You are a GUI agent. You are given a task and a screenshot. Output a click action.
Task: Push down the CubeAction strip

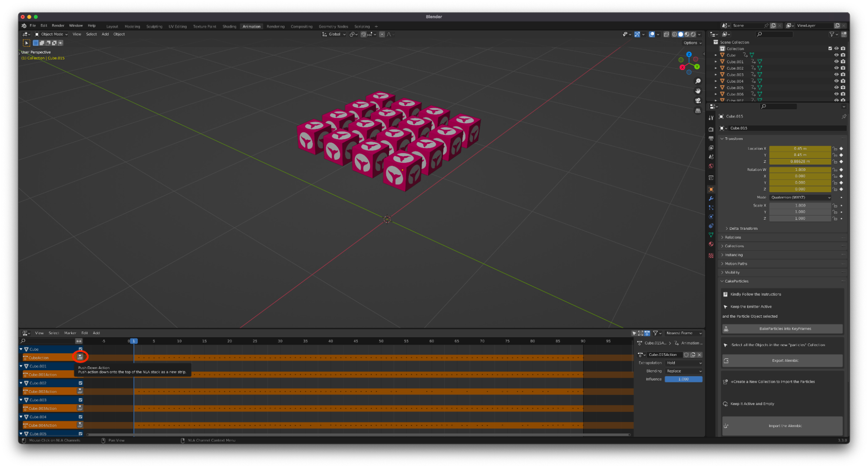pos(80,357)
